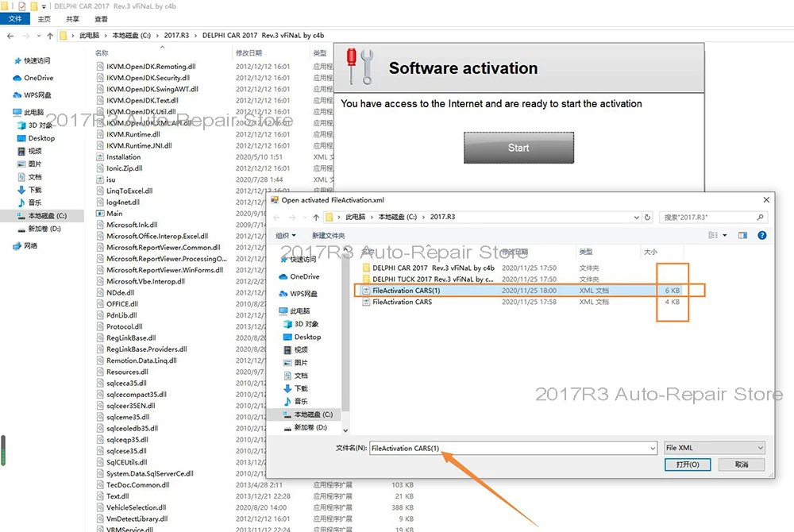The image size is (794, 532).
Task: Toggle the preview pane icon in the dialog
Action: point(742,235)
